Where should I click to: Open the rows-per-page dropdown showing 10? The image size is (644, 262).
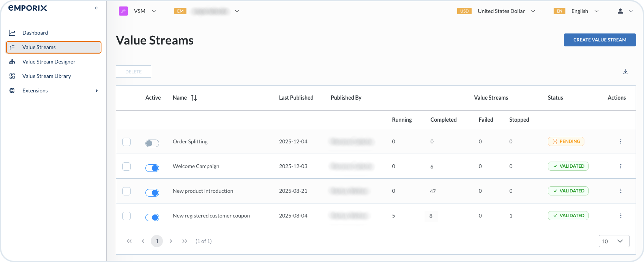coord(614,241)
